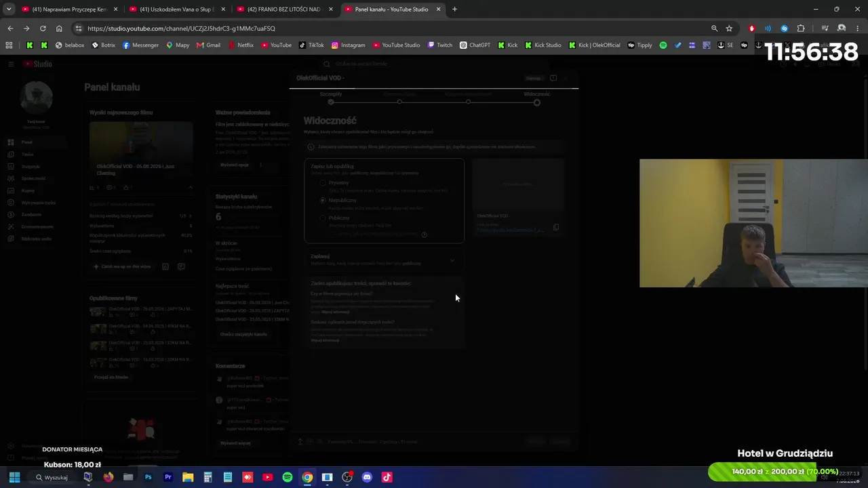Switch to the FRANIO BEZ LITOŚCI tab
This screenshot has width=868, height=488.
pyautogui.click(x=285, y=9)
